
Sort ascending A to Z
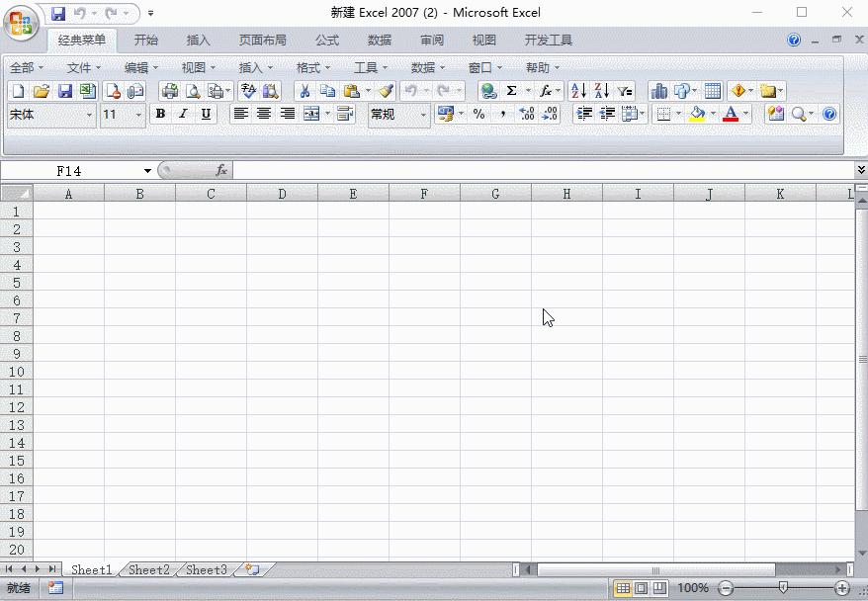(578, 91)
